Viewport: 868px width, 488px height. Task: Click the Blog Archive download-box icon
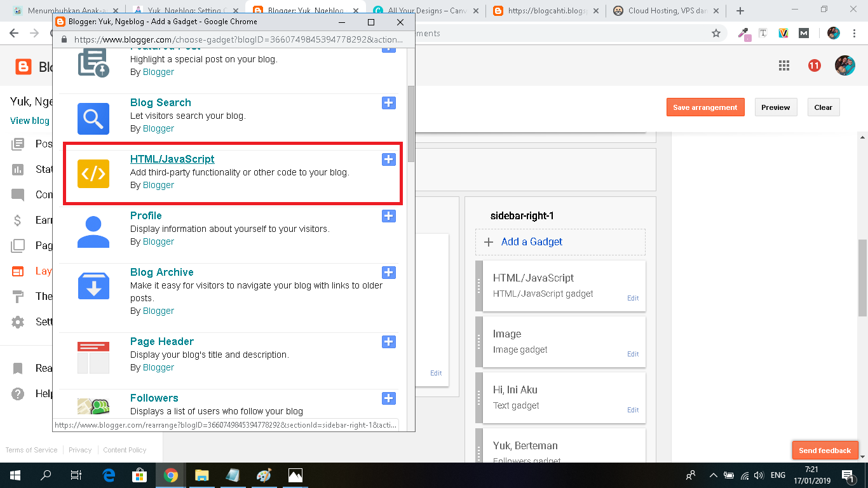pyautogui.click(x=93, y=285)
